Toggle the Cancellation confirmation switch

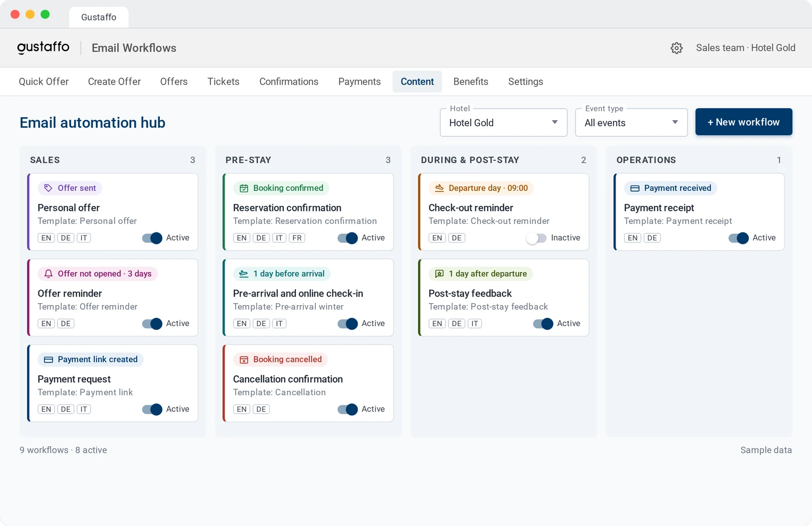pos(347,409)
